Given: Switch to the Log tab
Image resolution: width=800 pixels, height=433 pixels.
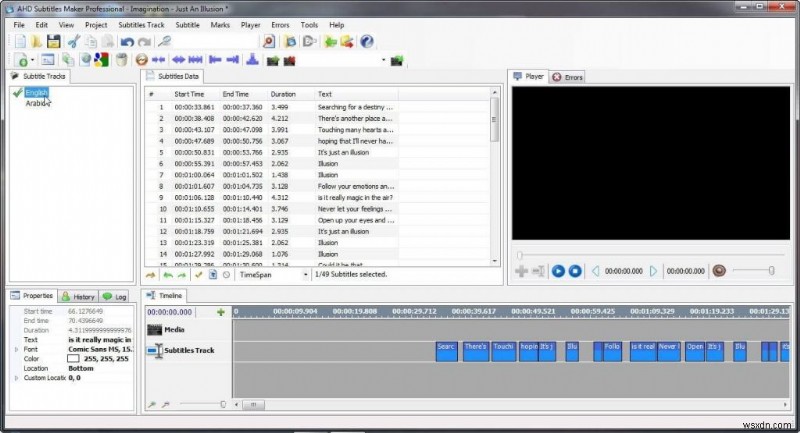Looking at the screenshot, I should pyautogui.click(x=115, y=296).
